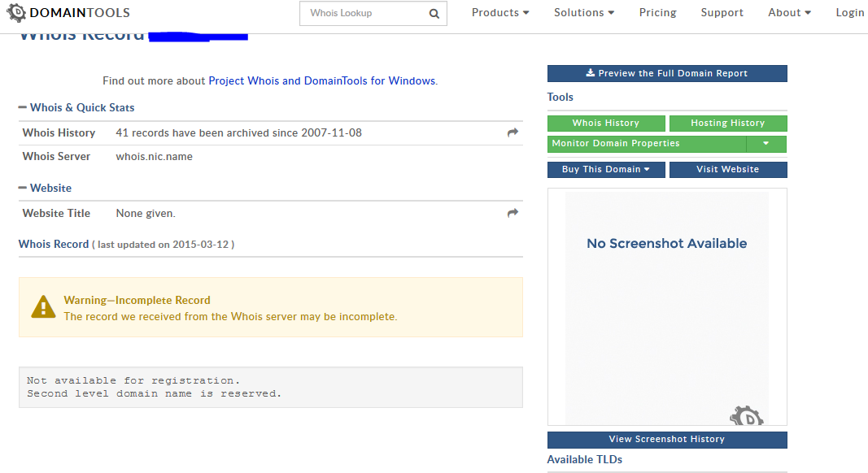Open the Pricing page
This screenshot has width=868, height=473.
pyautogui.click(x=657, y=13)
